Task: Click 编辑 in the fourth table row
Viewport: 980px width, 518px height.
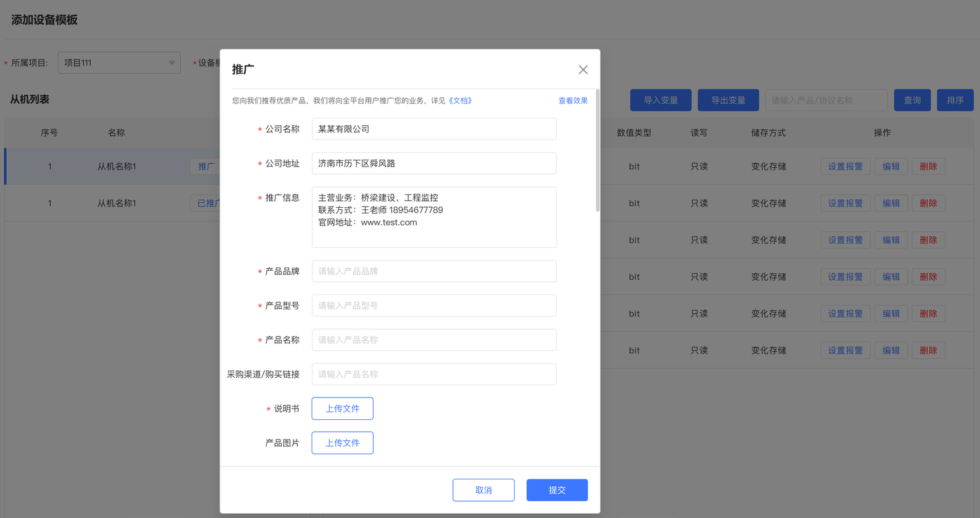Action: 891,277
